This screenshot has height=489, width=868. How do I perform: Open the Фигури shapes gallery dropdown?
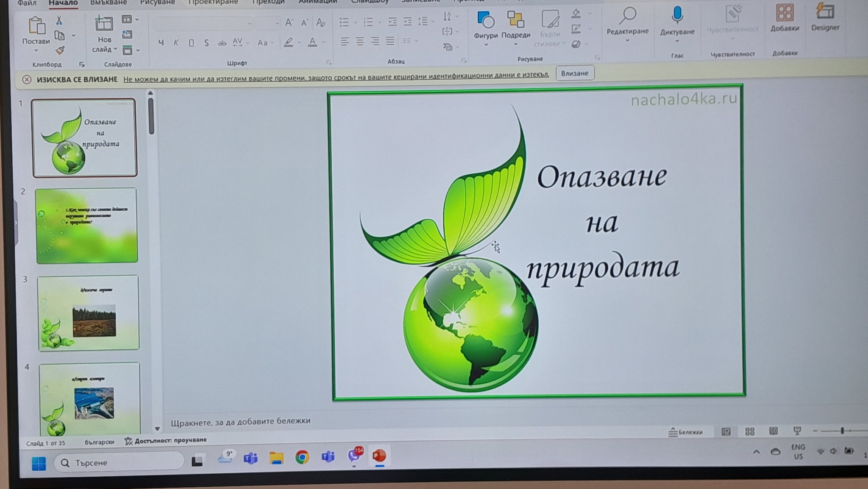[486, 45]
